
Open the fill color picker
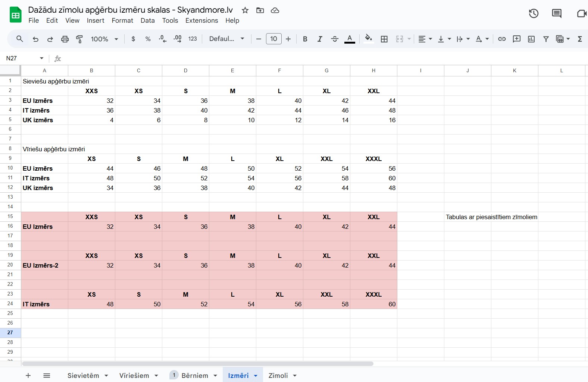pyautogui.click(x=369, y=39)
